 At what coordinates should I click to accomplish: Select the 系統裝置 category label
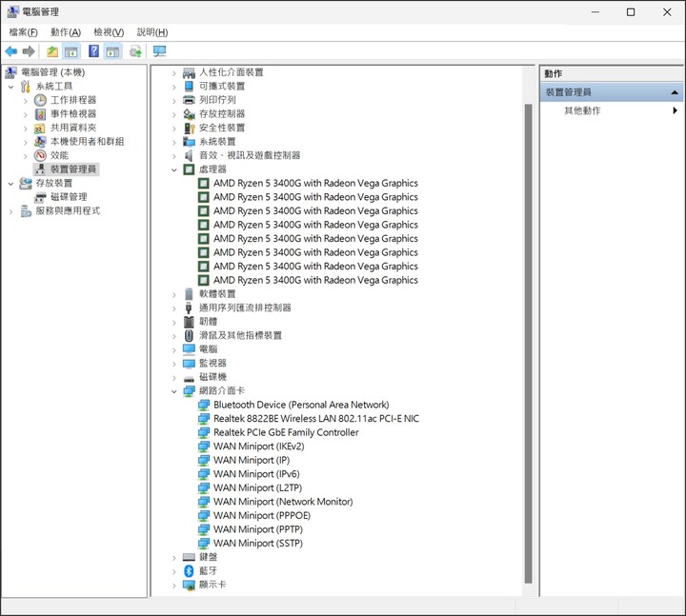217,142
